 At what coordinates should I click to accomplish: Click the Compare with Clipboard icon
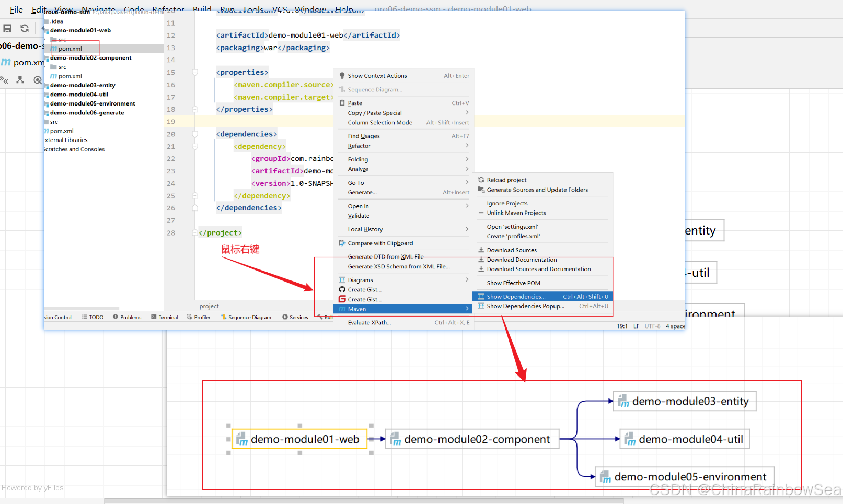pos(342,243)
